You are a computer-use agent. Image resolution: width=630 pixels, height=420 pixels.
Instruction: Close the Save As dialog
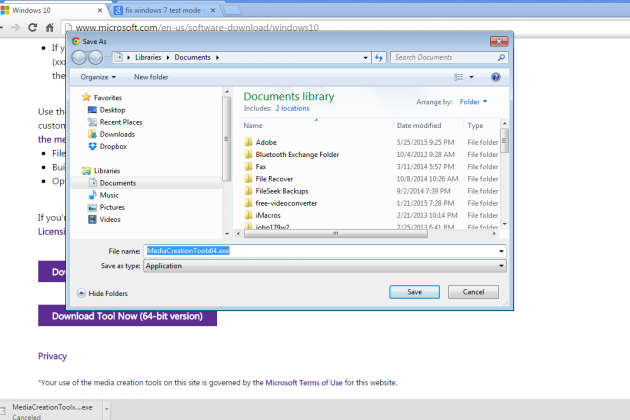tap(499, 41)
